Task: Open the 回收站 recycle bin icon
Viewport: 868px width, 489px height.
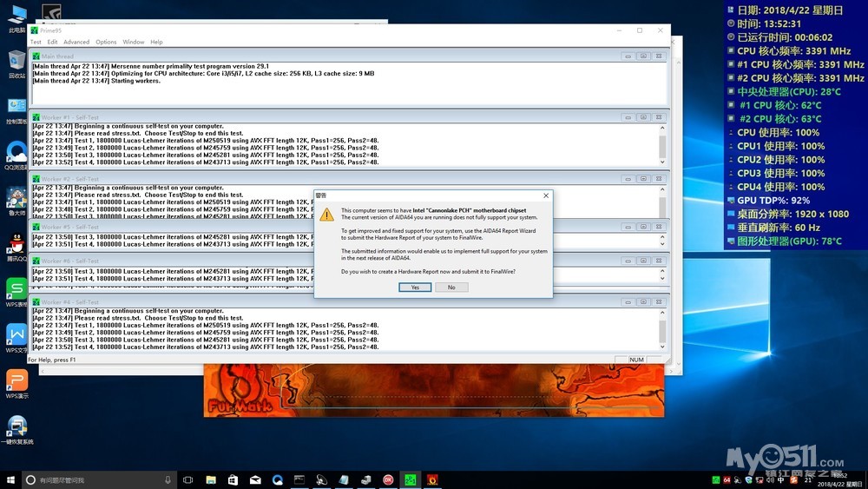Action: [x=16, y=63]
